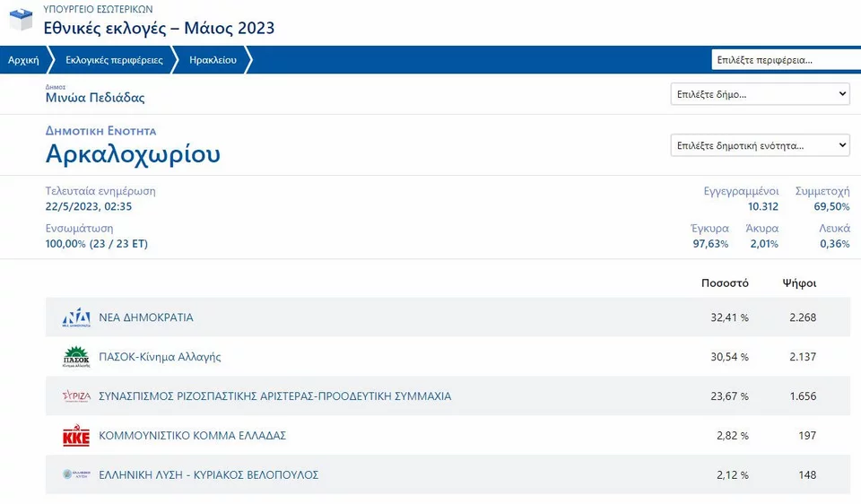The image size is (861, 504).
Task: Click the red ΚΚΕ party logo
Action: pos(76,435)
